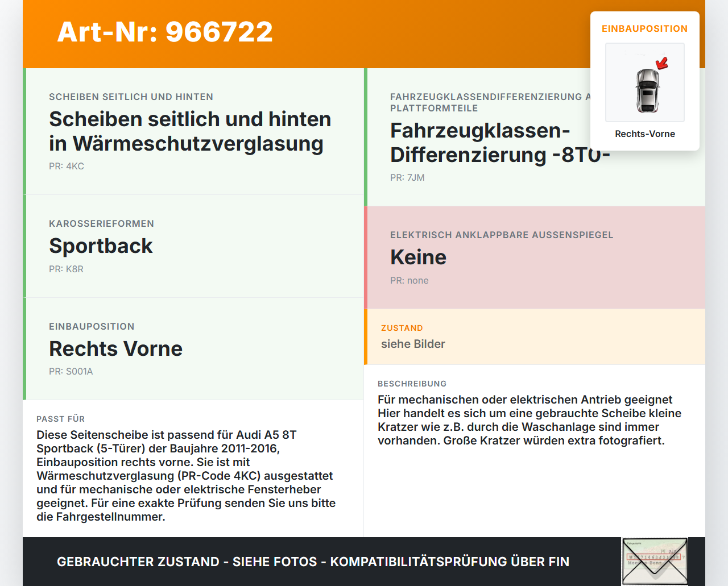728x586 pixels.
Task: Click the car position diagram icon
Action: pos(644,82)
